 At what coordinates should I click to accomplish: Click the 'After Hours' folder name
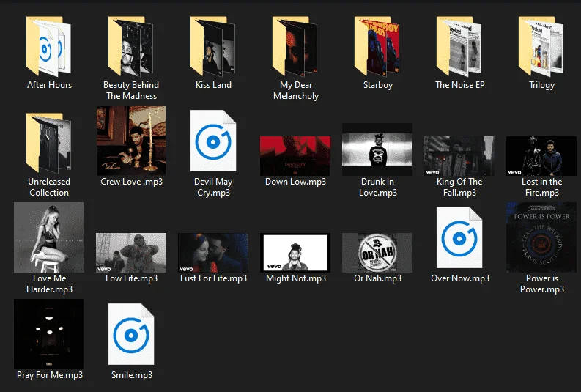pyautogui.click(x=49, y=85)
